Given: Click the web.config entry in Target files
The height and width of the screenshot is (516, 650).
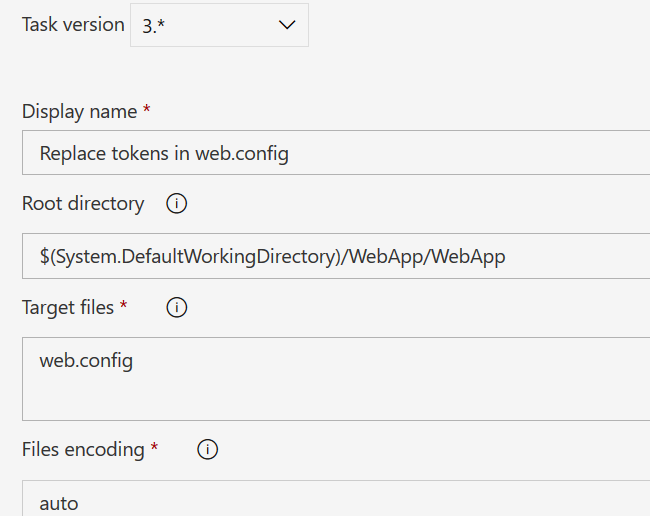Looking at the screenshot, I should (x=86, y=360).
